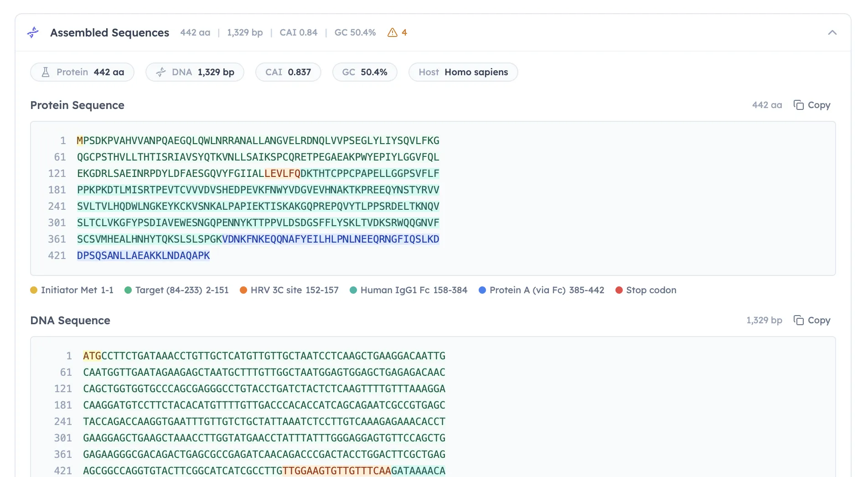This screenshot has height=477, width=868.
Task: Click the blue VDNKFNKEQQNAFYEILHLPNLNEEQRNGFIQSLKD segment
Action: pyautogui.click(x=331, y=239)
